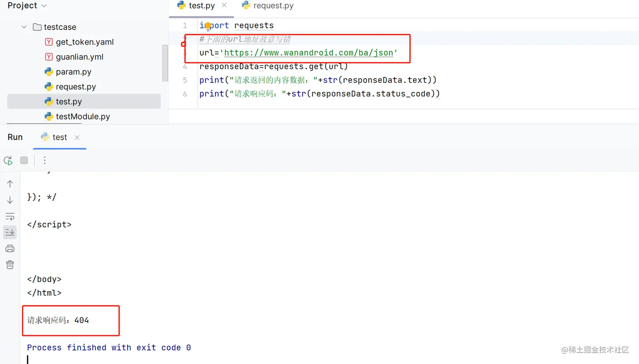639x364 pixels.
Task: Click the '</html>' console output line
Action: click(44, 293)
